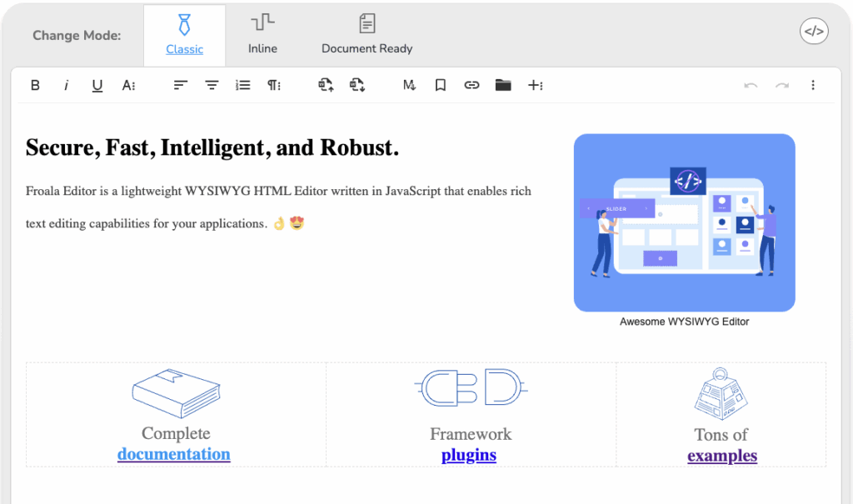Click the undo arrow
Image resolution: width=853 pixels, height=504 pixels.
point(751,86)
